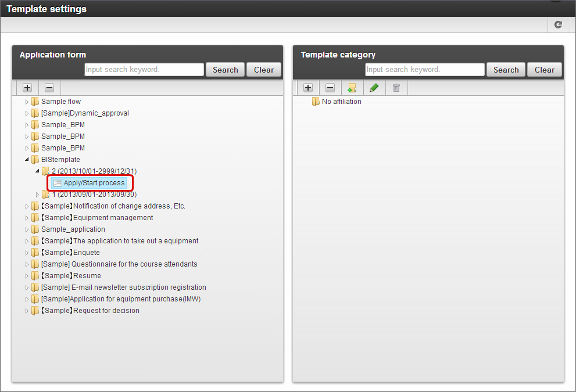
Task: Collapse the BIStemplate node
Action: click(27, 160)
